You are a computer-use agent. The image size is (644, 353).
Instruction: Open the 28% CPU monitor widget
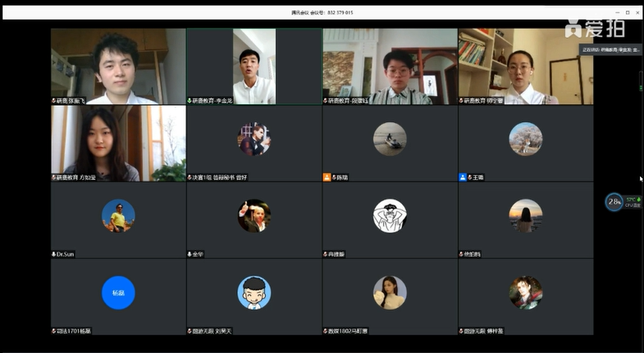pyautogui.click(x=614, y=202)
